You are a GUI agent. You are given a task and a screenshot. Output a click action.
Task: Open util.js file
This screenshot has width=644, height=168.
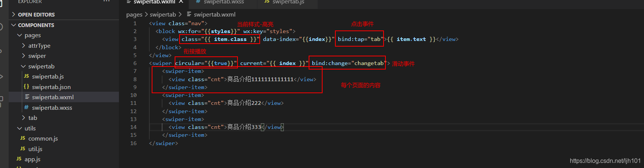pyautogui.click(x=35, y=149)
